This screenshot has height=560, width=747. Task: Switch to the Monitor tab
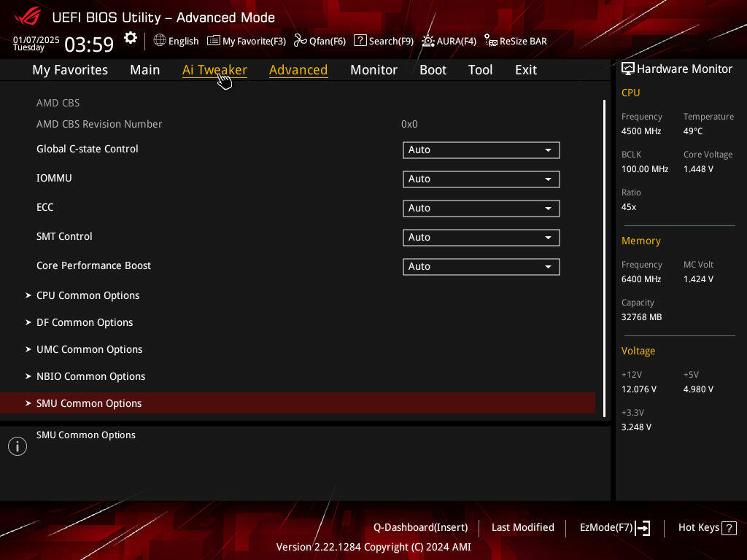pos(373,70)
